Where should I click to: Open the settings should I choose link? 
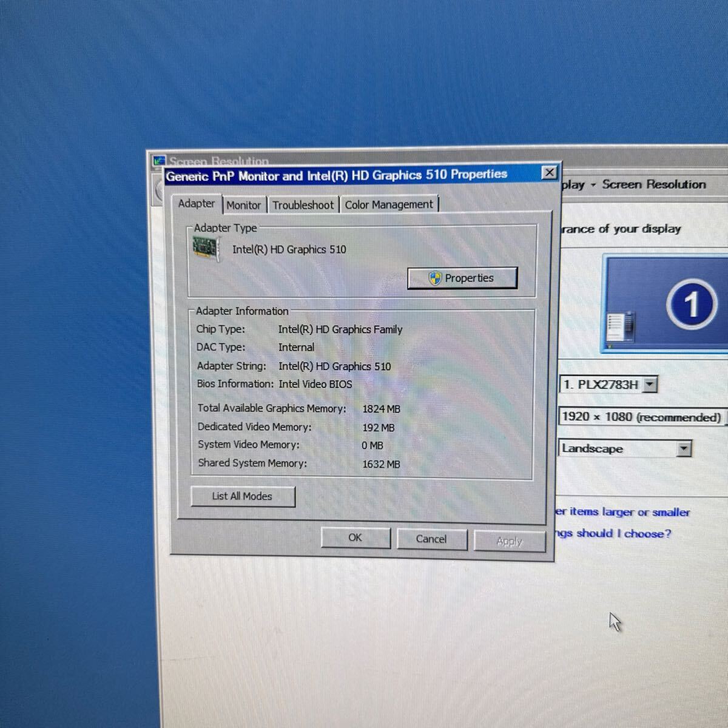[613, 533]
